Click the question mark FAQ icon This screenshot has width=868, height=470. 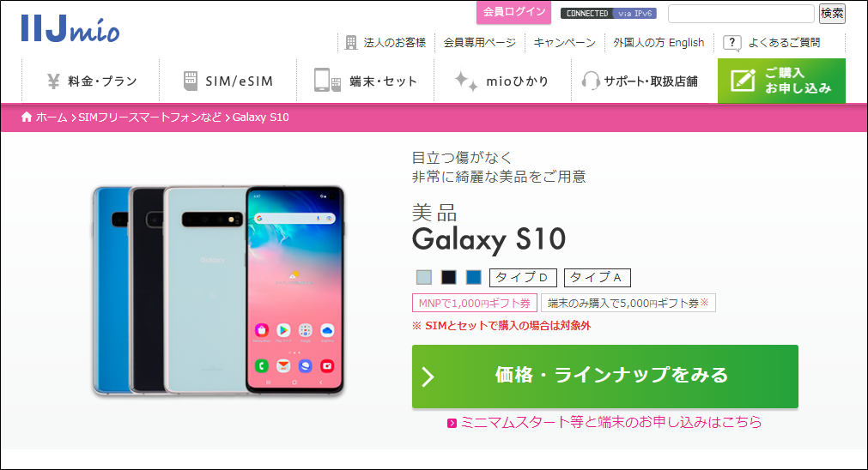pyautogui.click(x=731, y=43)
